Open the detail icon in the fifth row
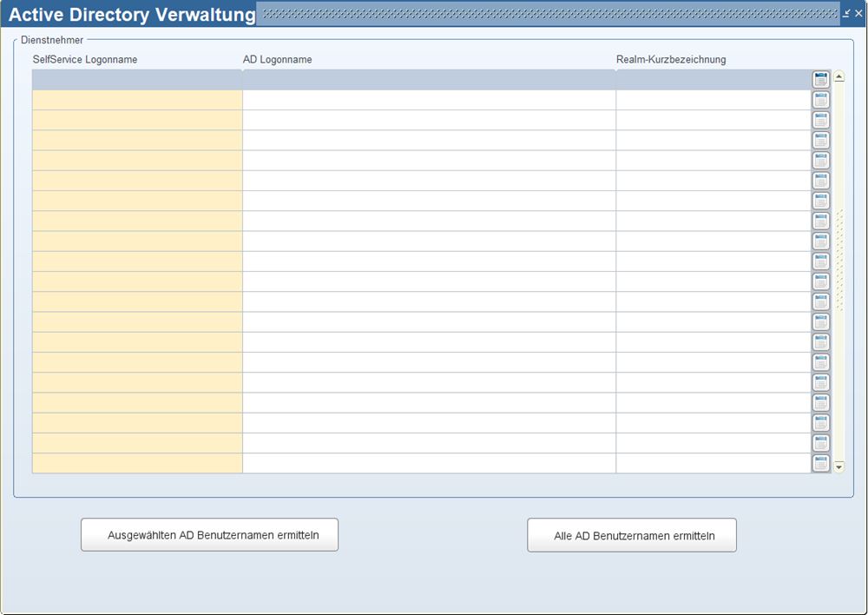 pyautogui.click(x=820, y=161)
